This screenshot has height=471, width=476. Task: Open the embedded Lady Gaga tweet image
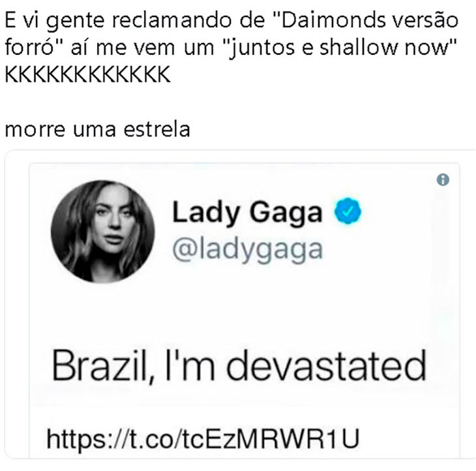pyautogui.click(x=245, y=310)
